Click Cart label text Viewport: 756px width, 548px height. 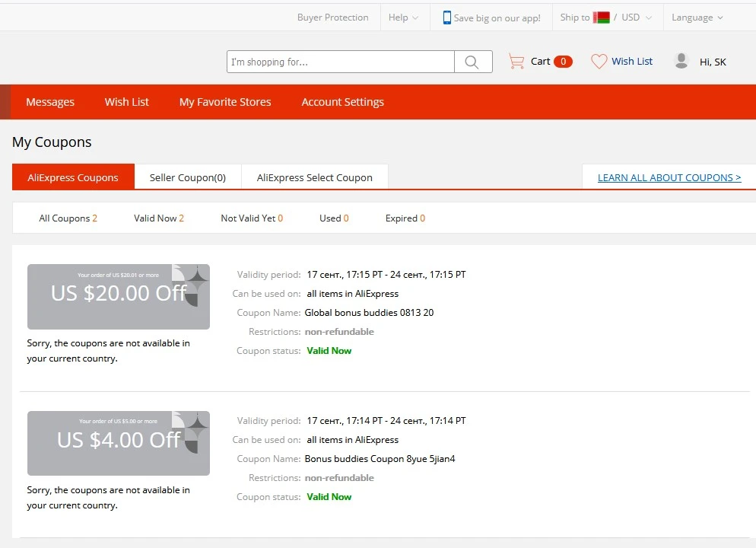pyautogui.click(x=541, y=61)
